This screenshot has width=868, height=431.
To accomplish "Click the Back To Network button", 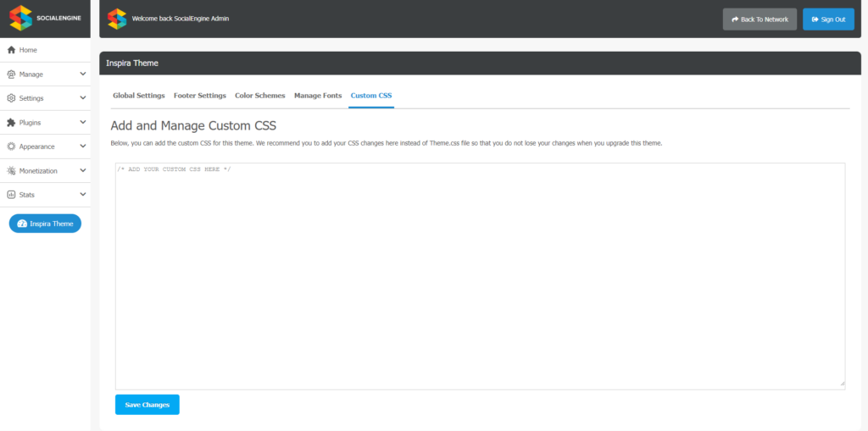I will [759, 19].
